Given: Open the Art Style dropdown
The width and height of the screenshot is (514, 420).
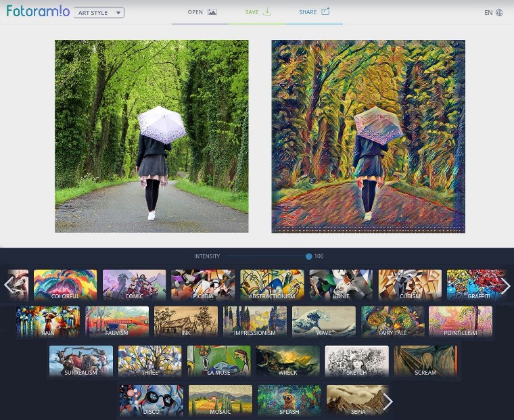Looking at the screenshot, I should [x=99, y=13].
